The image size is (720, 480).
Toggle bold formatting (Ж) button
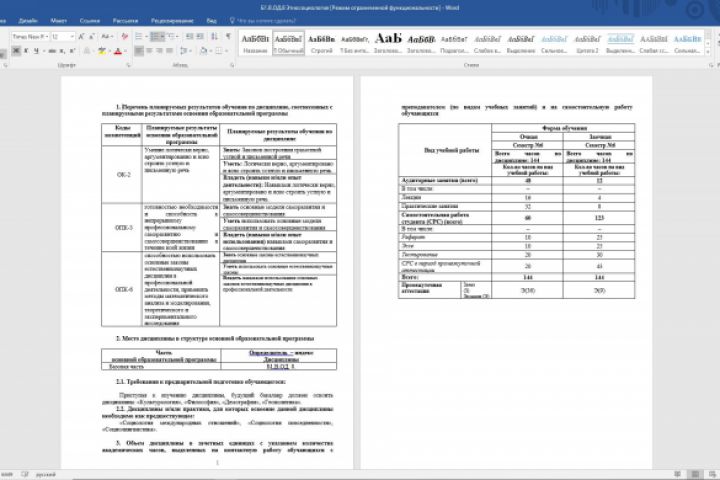tap(16, 51)
